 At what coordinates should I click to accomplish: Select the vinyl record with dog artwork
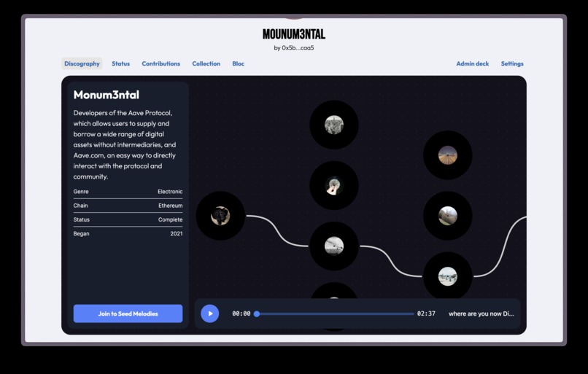[x=220, y=216]
